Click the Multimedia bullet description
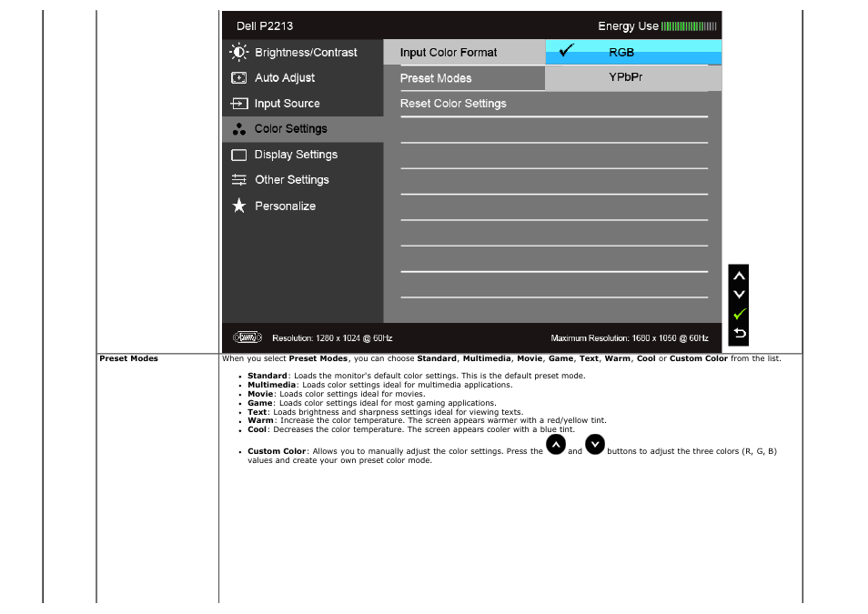Screen dimensions: 868x614 click(x=380, y=385)
